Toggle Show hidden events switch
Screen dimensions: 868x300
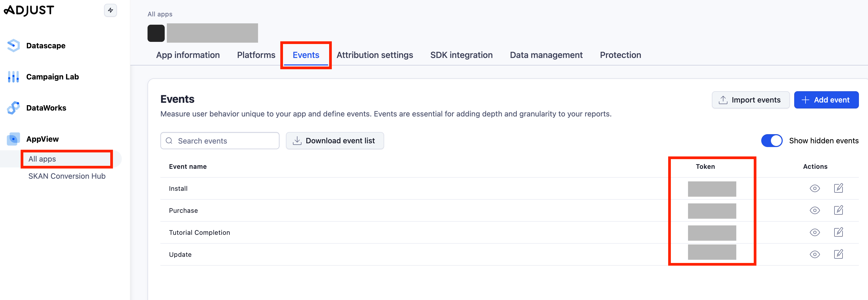(772, 141)
